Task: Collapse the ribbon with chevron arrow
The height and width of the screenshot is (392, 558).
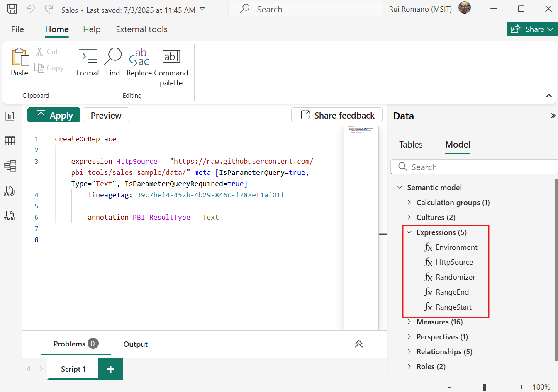Action: pyautogui.click(x=548, y=96)
